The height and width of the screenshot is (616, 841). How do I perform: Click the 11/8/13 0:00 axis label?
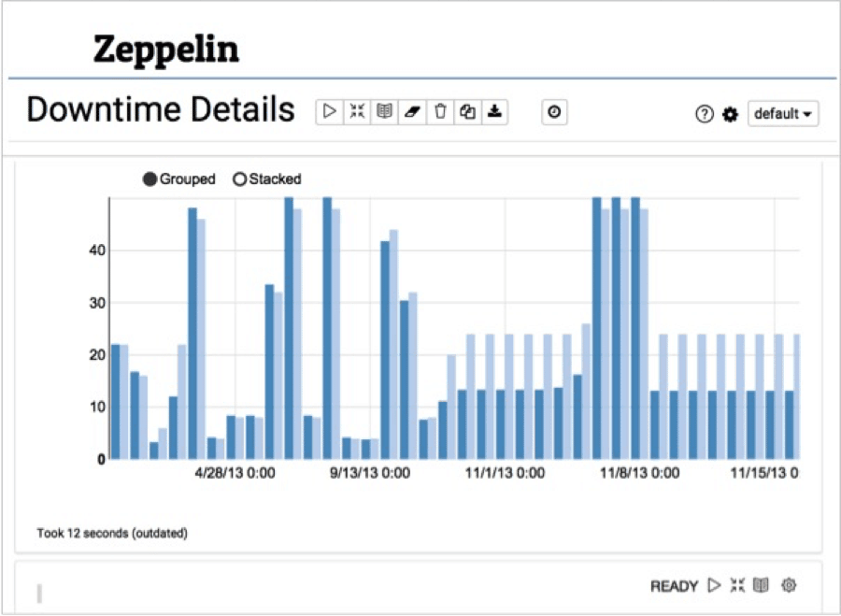(639, 473)
